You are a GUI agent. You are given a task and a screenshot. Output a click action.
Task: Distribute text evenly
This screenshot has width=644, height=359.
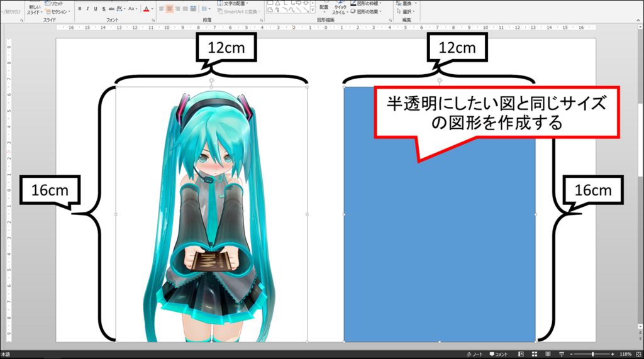coord(193,9)
